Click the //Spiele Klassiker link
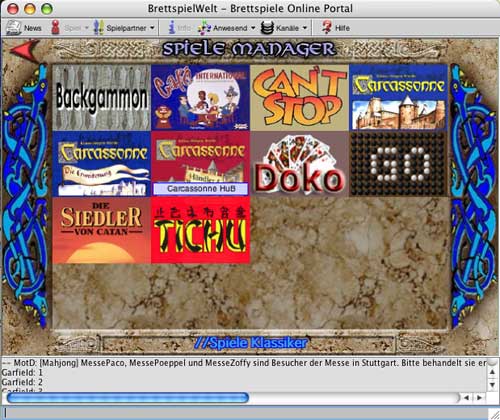This screenshot has width=500, height=420. (250, 343)
